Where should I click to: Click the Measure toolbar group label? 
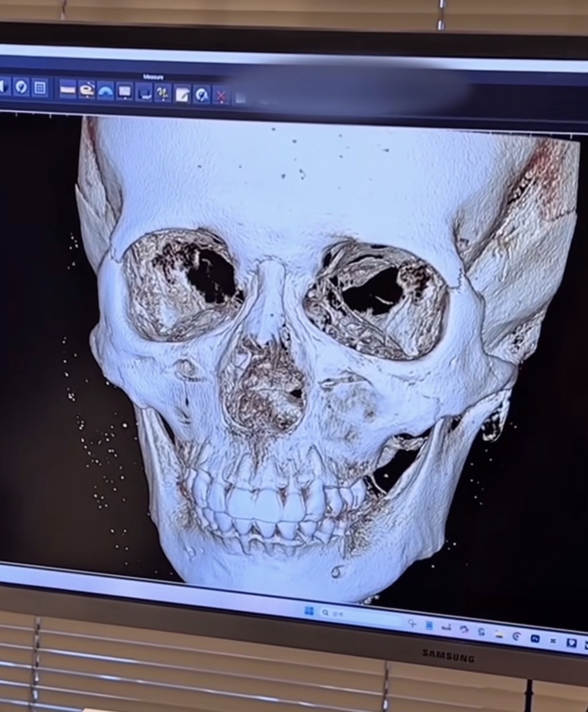[154, 77]
